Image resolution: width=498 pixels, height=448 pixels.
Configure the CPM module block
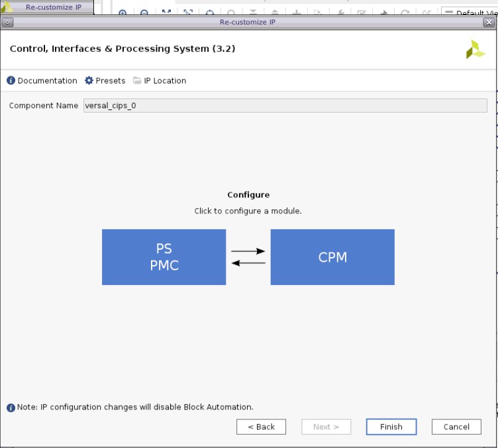tap(332, 257)
